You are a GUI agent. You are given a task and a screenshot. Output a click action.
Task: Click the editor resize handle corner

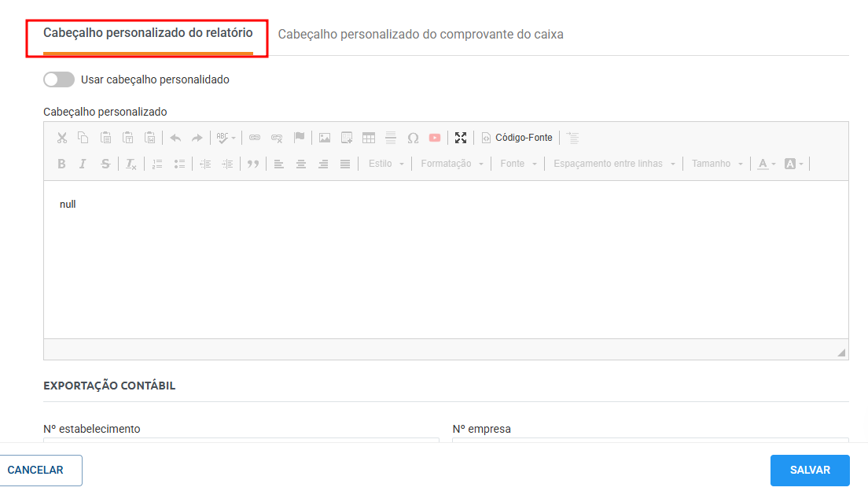click(x=841, y=353)
